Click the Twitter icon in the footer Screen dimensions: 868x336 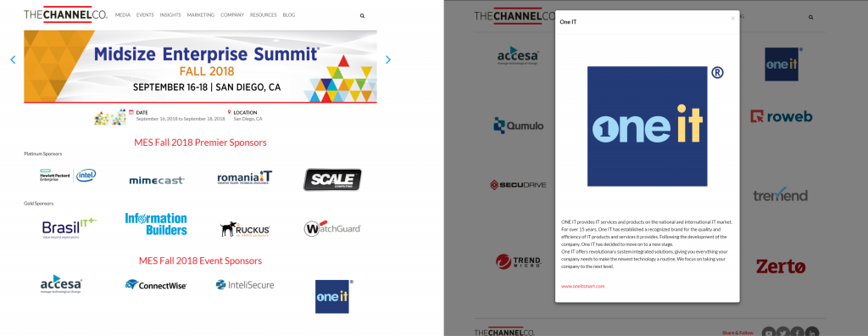tap(782, 333)
